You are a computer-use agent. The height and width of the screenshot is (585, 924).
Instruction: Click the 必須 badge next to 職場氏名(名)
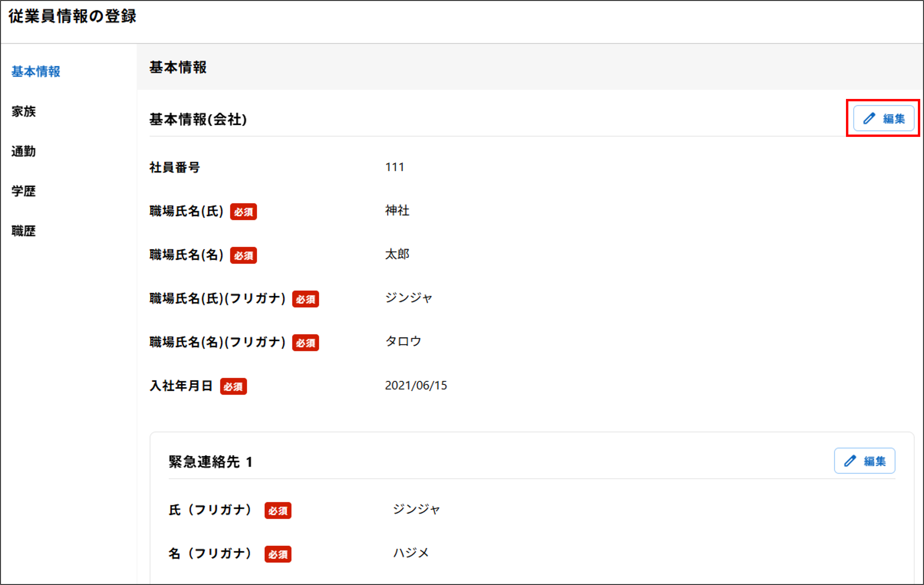click(243, 255)
